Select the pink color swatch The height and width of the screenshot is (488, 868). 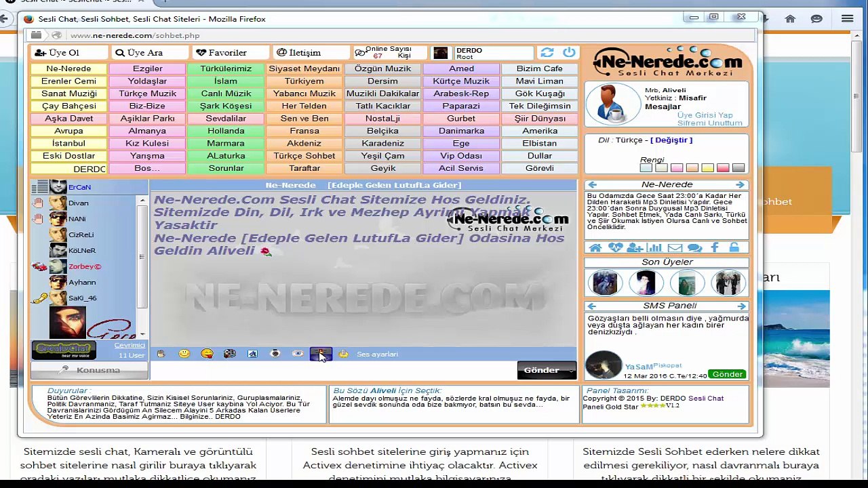pyautogui.click(x=677, y=168)
